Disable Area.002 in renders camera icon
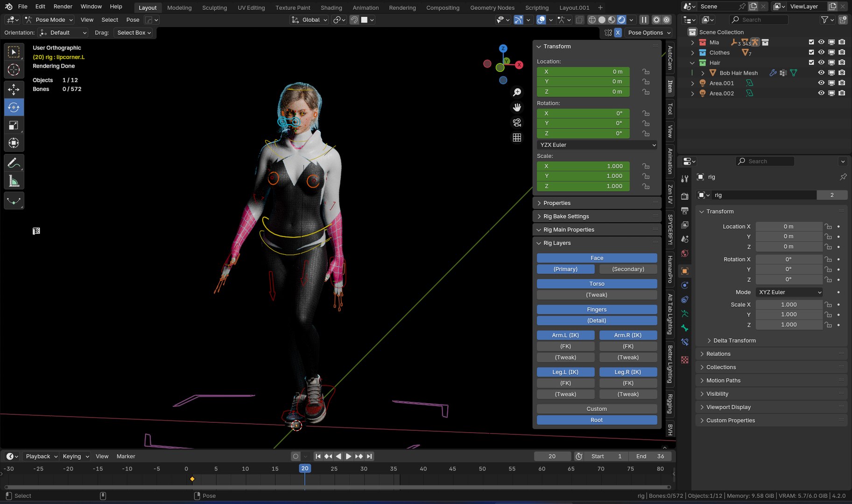 [x=842, y=93]
